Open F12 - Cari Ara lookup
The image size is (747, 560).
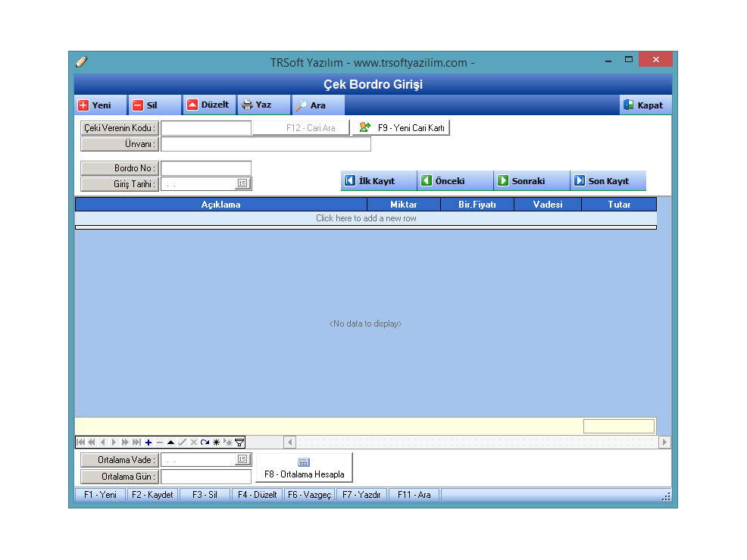tap(301, 128)
